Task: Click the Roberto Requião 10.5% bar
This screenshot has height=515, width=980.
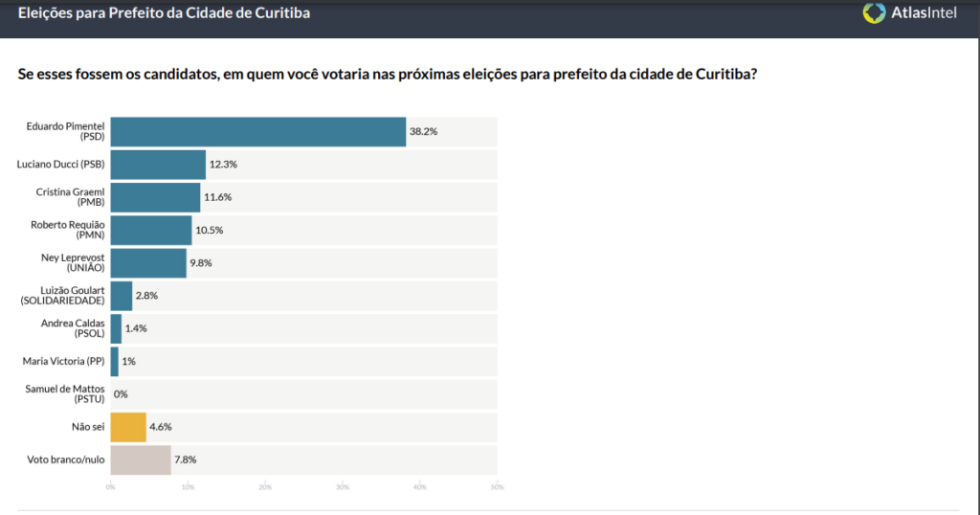Action: coord(151,230)
